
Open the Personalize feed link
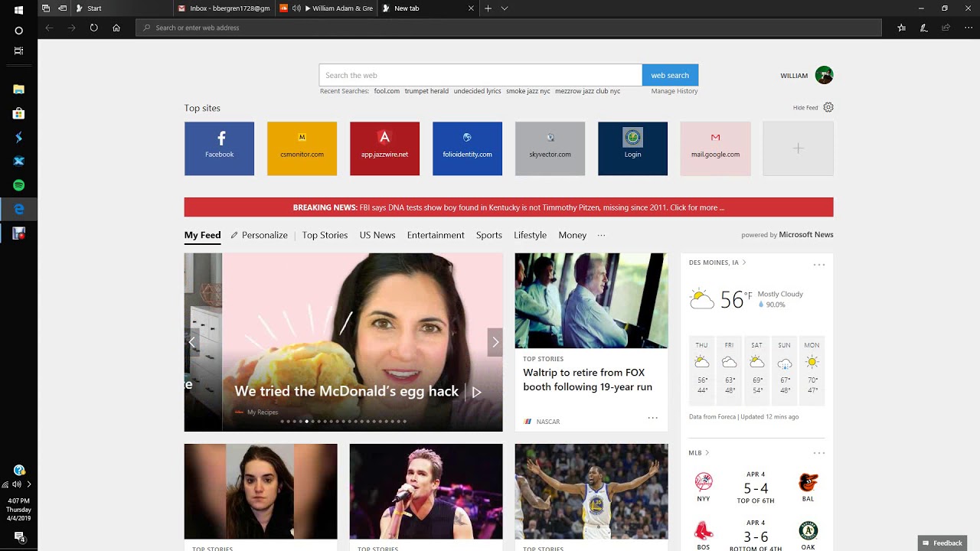259,235
